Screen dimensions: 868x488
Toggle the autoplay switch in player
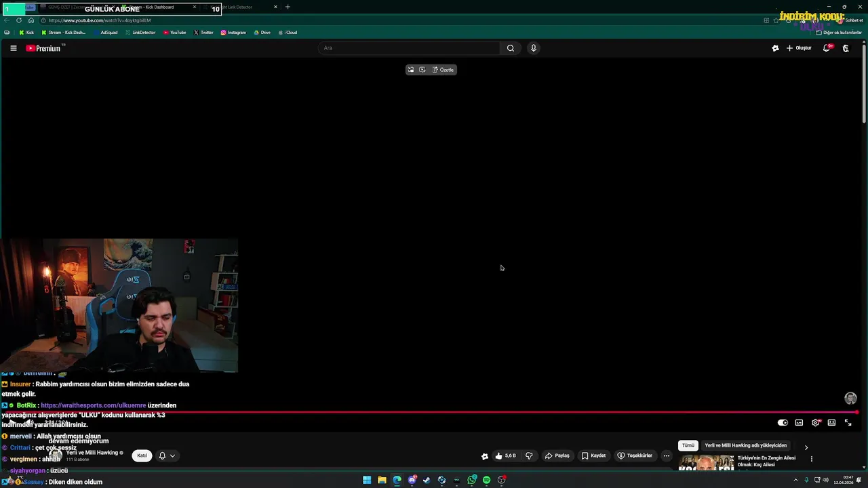click(x=783, y=423)
